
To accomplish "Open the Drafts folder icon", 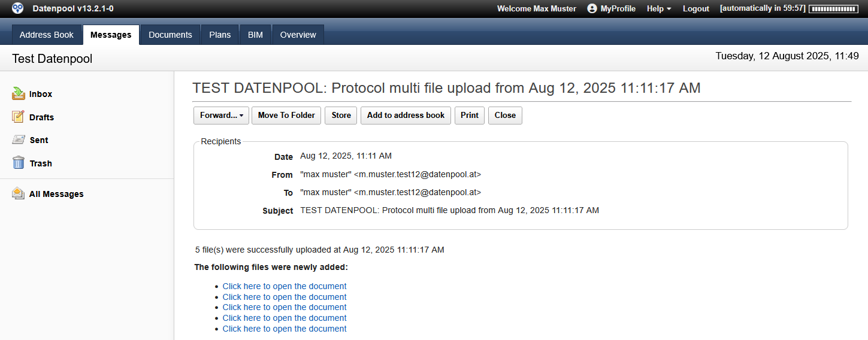I will point(19,117).
